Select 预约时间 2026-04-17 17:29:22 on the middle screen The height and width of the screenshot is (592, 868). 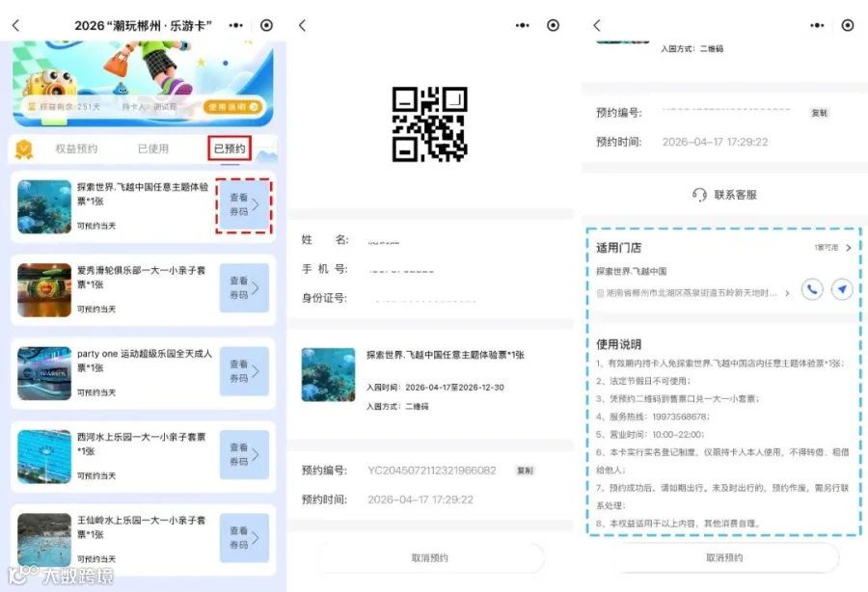click(x=388, y=499)
